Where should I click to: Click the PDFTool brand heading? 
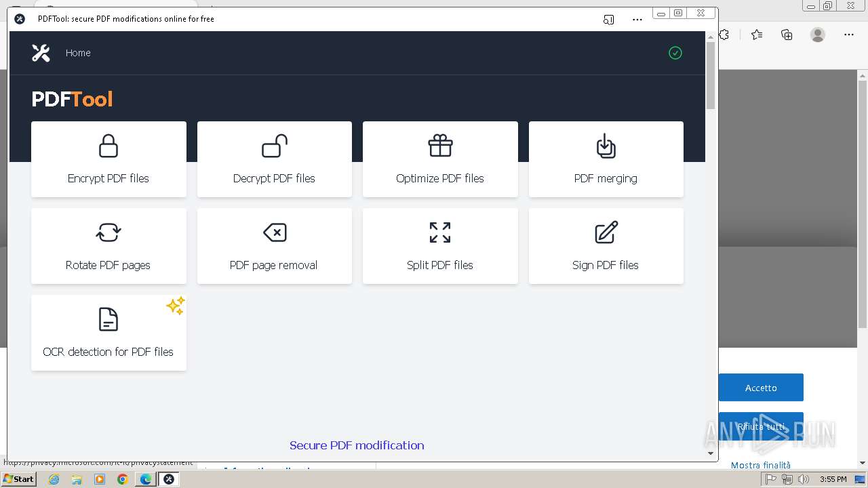tap(72, 99)
